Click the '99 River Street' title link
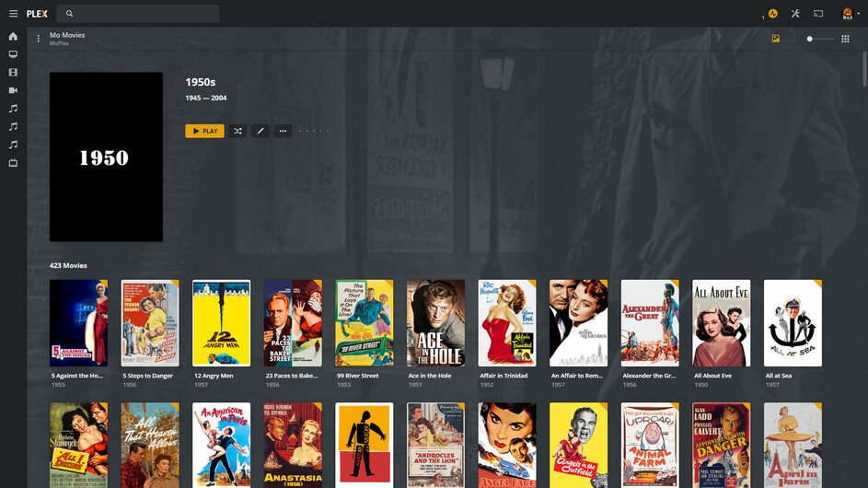Image resolution: width=868 pixels, height=488 pixels. (358, 376)
